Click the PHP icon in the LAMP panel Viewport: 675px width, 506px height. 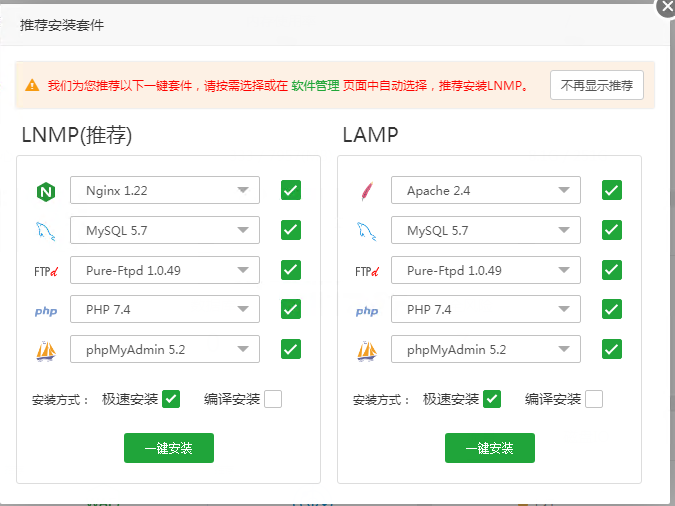click(x=367, y=311)
